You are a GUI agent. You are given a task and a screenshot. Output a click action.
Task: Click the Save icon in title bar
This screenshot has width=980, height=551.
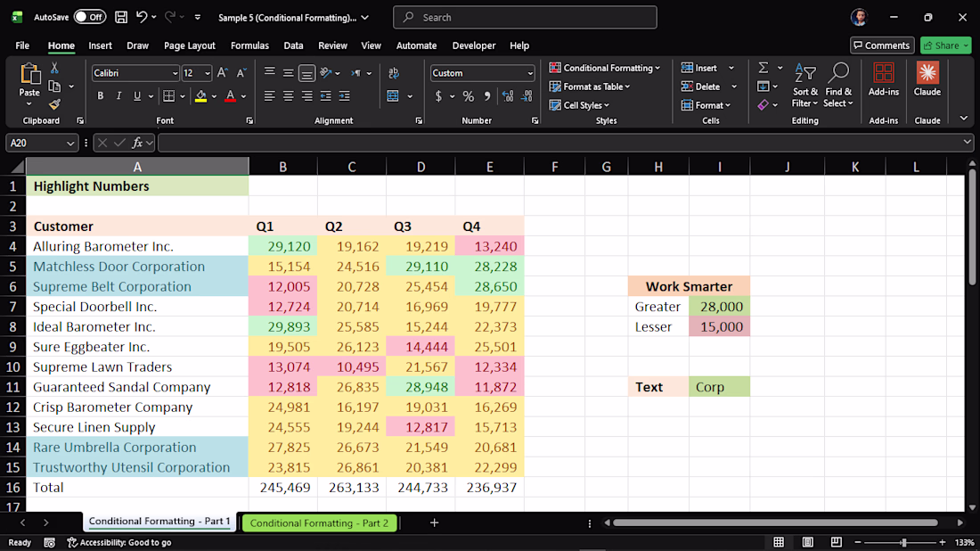120,17
